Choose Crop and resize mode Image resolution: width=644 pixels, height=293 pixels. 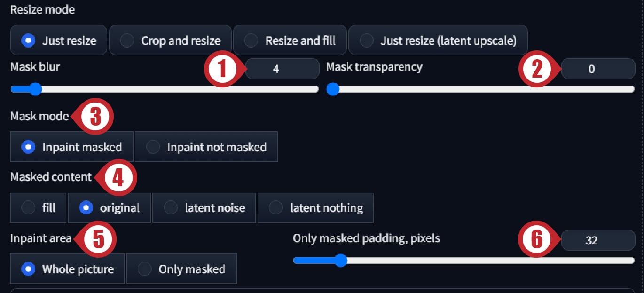coord(170,40)
